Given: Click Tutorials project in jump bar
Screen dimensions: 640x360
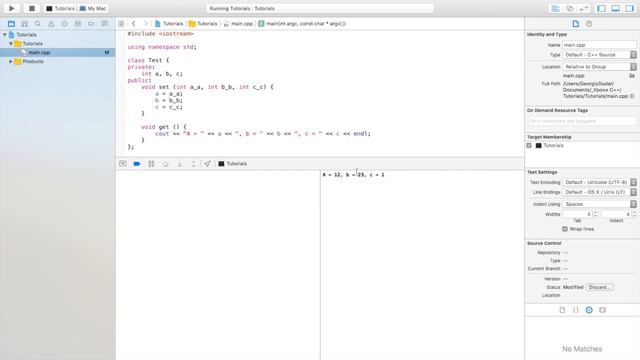Looking at the screenshot, I should pos(169,24).
